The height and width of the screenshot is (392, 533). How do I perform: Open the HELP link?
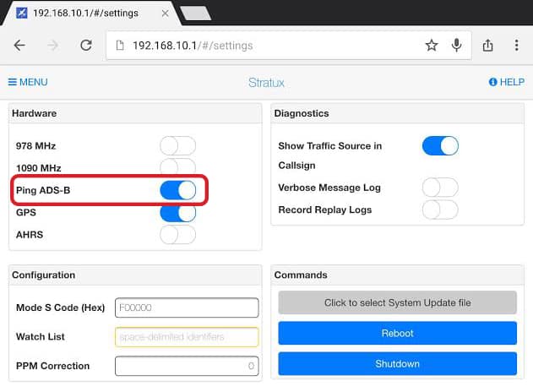click(507, 82)
